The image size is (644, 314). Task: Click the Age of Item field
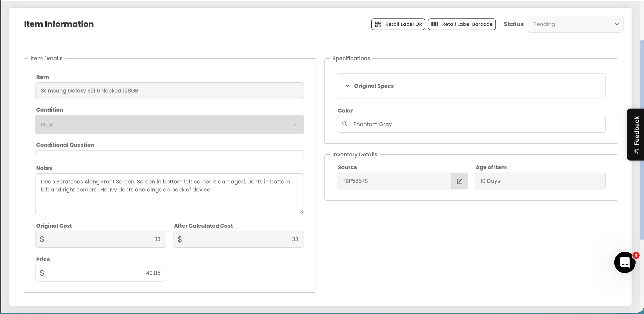pos(540,181)
